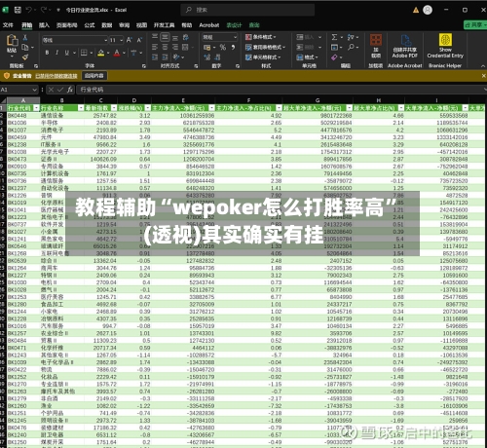Switch to the Acrobat ribbon tab
487x448 pixels.
209,25
